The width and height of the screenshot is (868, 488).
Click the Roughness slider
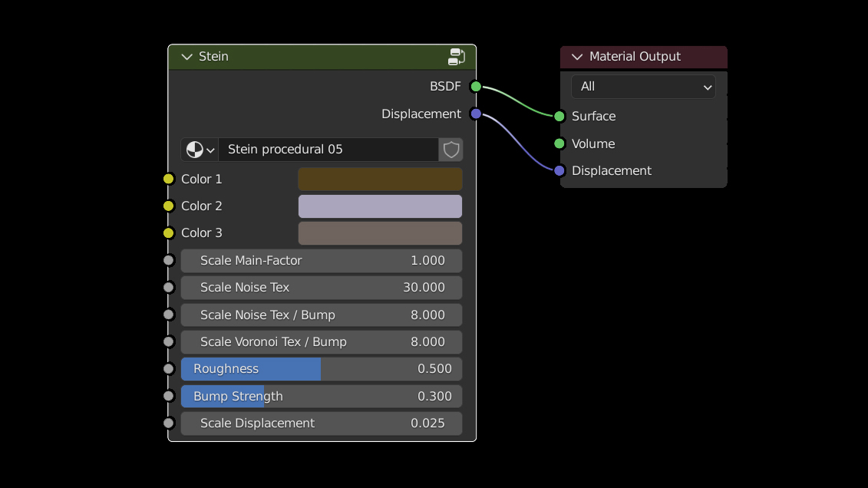pos(322,369)
